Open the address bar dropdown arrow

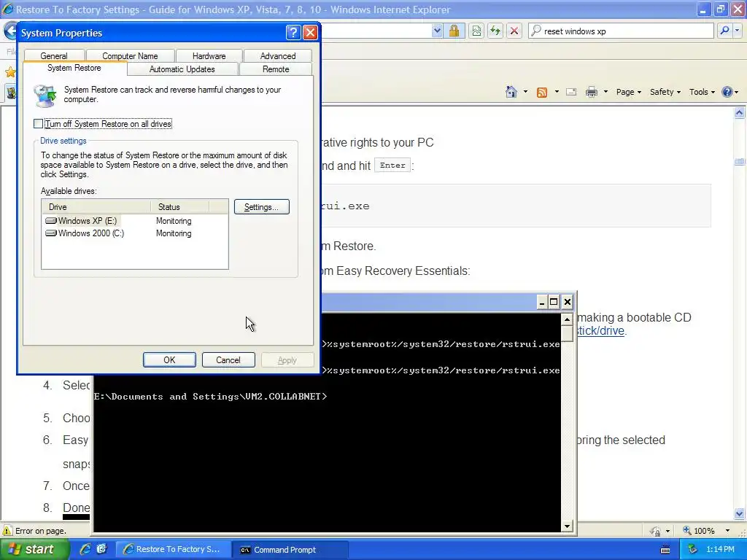(437, 31)
